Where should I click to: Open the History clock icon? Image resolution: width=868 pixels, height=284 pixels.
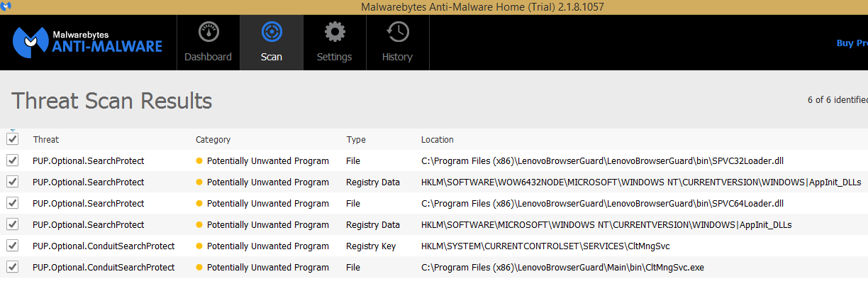pos(397,32)
